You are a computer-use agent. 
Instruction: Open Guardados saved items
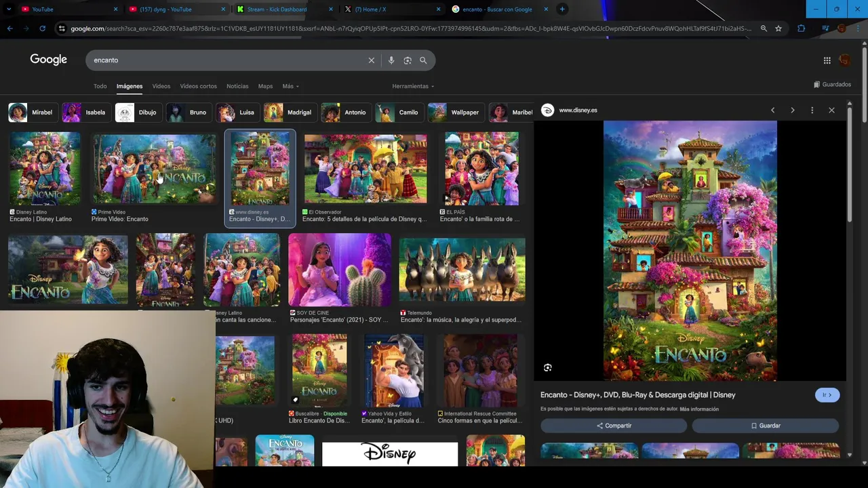coord(832,85)
